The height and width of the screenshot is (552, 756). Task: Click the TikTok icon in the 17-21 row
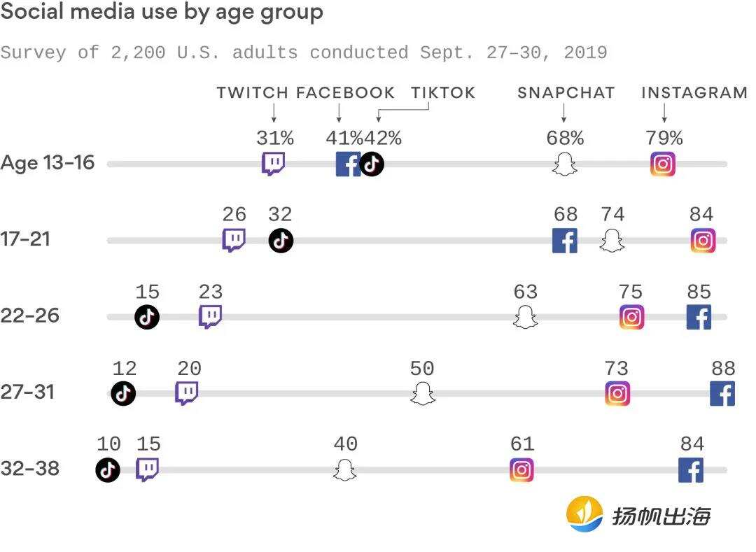tap(281, 241)
